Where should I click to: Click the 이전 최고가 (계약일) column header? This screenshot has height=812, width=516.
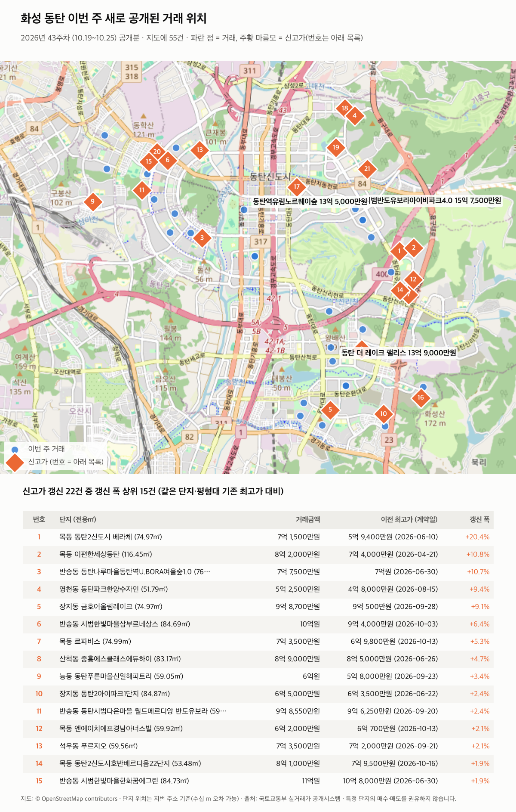pos(409,519)
